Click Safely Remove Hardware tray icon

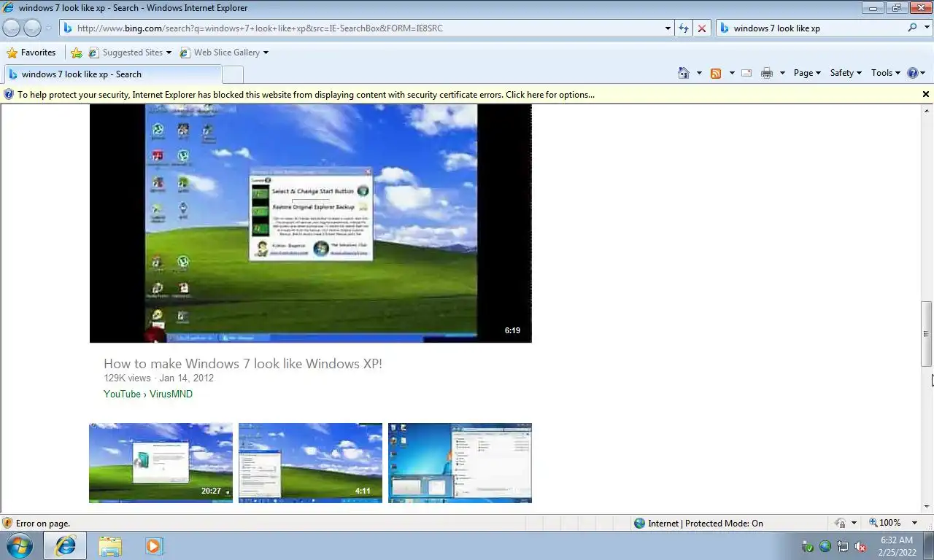point(808,546)
